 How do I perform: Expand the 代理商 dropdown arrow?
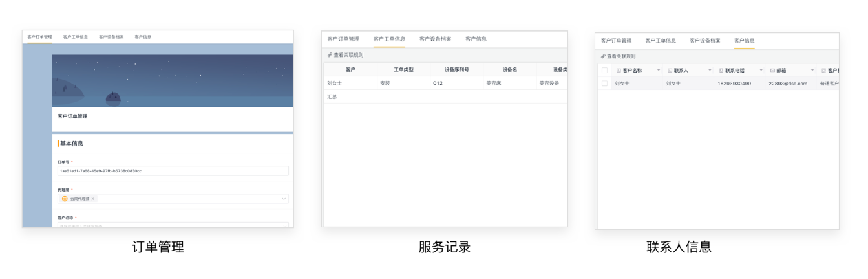283,199
